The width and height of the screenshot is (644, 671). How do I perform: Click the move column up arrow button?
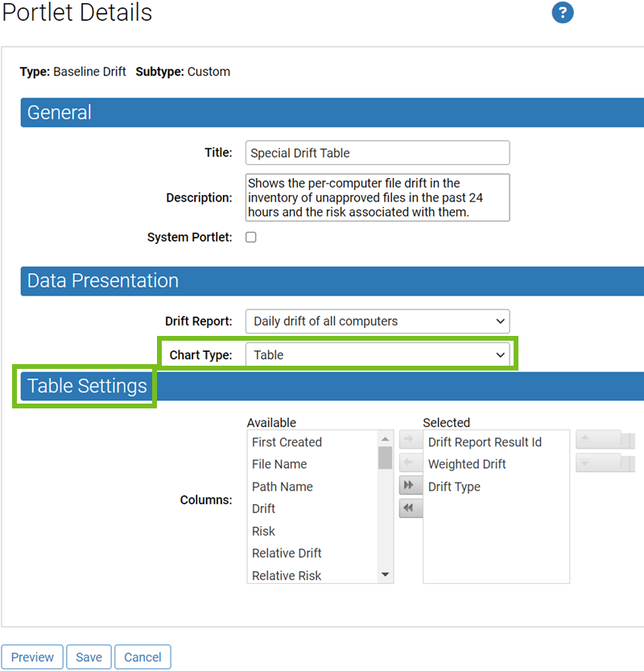[598, 440]
